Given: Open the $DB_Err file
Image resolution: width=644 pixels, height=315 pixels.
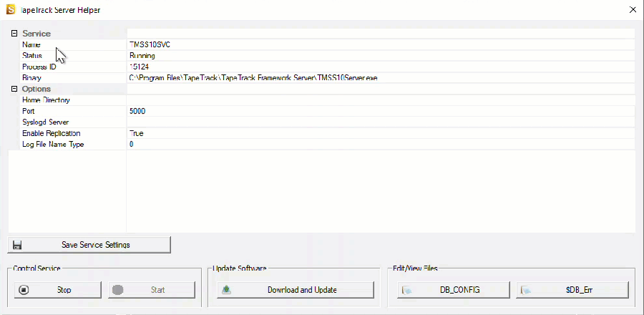Looking at the screenshot, I should point(572,290).
